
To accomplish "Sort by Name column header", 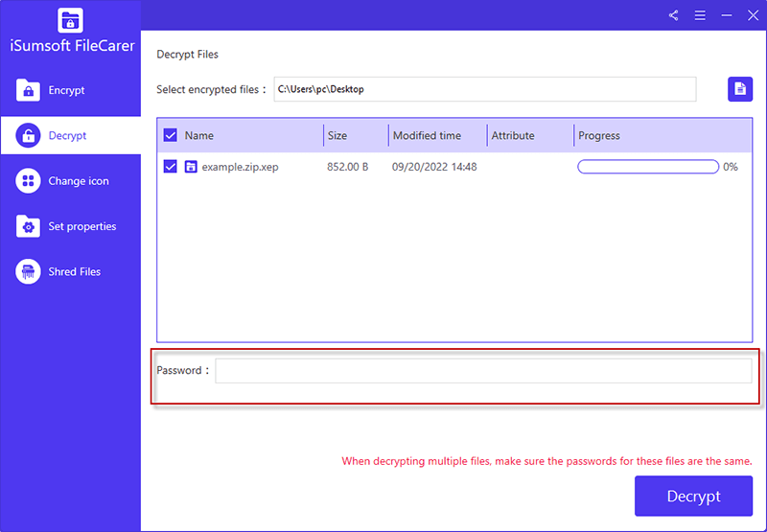I will click(199, 135).
